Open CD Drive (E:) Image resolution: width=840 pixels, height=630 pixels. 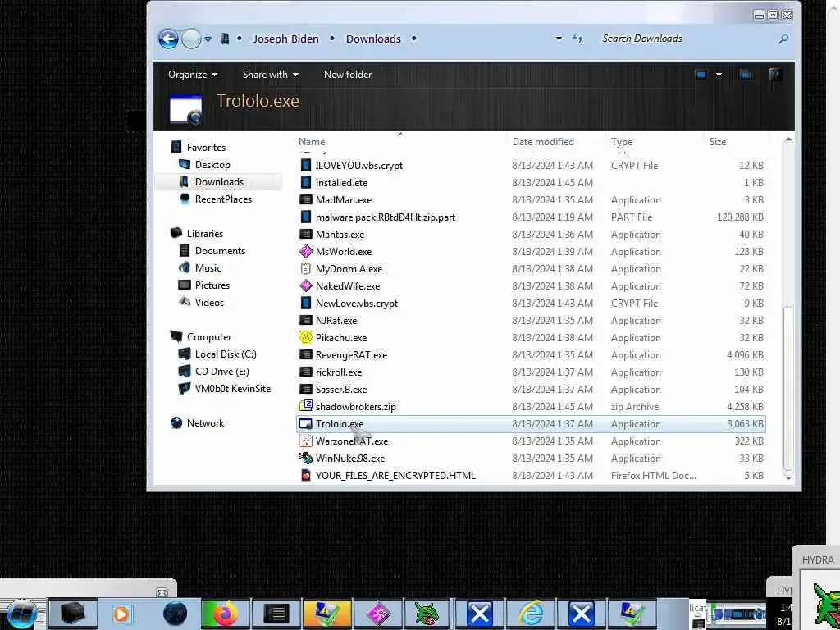(221, 372)
